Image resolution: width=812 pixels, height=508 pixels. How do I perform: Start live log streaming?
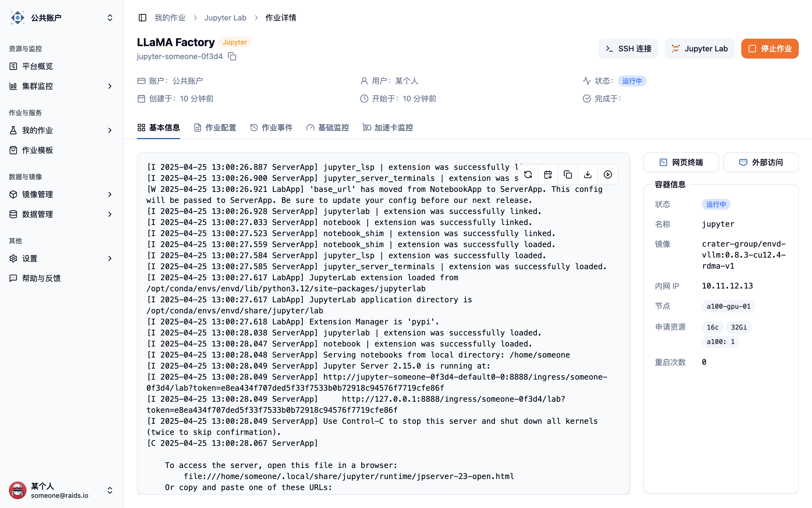608,174
